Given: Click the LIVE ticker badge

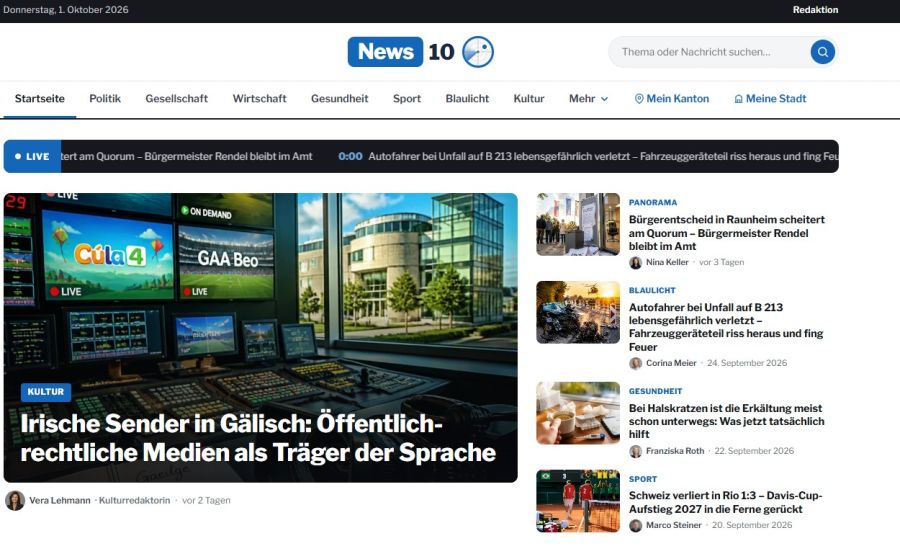Looking at the screenshot, I should click(x=32, y=156).
